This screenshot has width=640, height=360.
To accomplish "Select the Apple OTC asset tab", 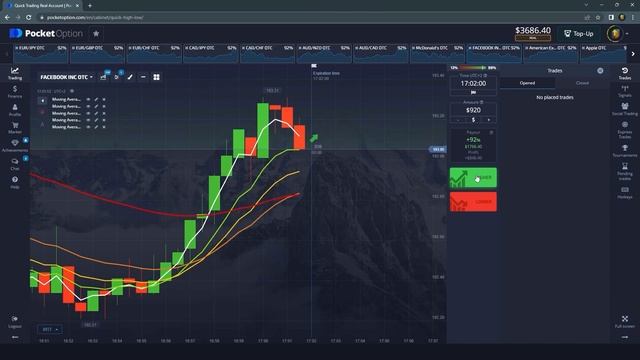I will [604, 54].
